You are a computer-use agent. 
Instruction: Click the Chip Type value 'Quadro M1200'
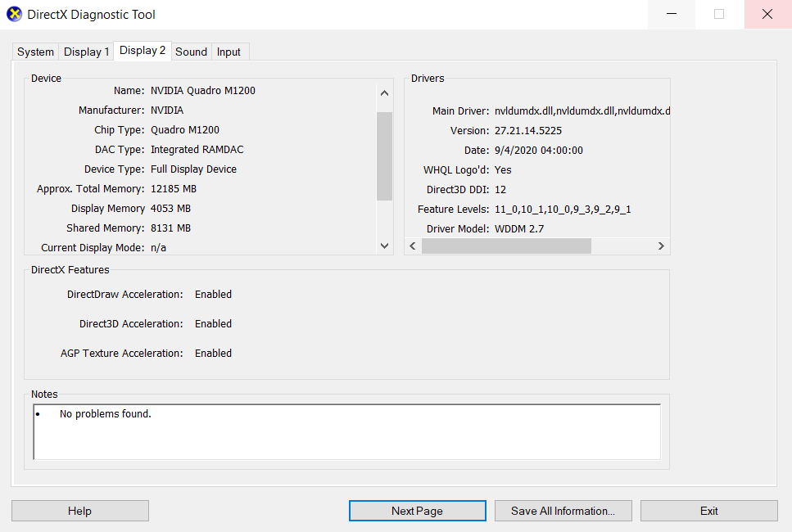point(185,130)
